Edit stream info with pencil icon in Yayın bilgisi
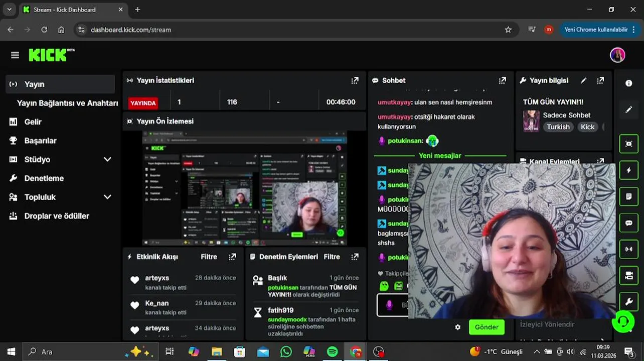Image resolution: width=644 pixels, height=361 pixels. click(x=583, y=80)
